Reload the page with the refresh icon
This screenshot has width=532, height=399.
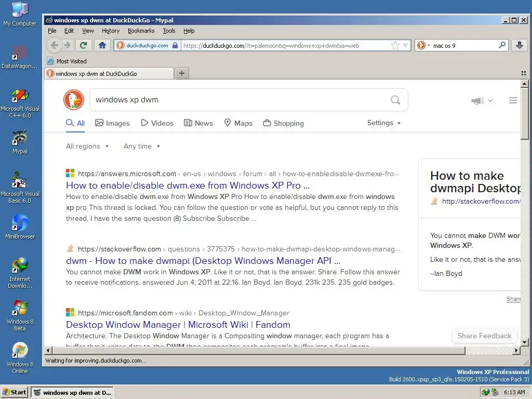click(x=83, y=45)
